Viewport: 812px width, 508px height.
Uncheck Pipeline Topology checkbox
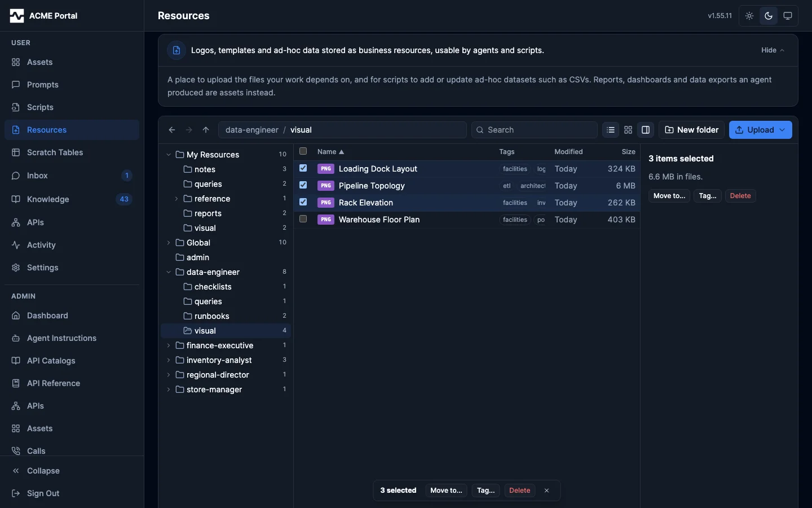coord(303,185)
